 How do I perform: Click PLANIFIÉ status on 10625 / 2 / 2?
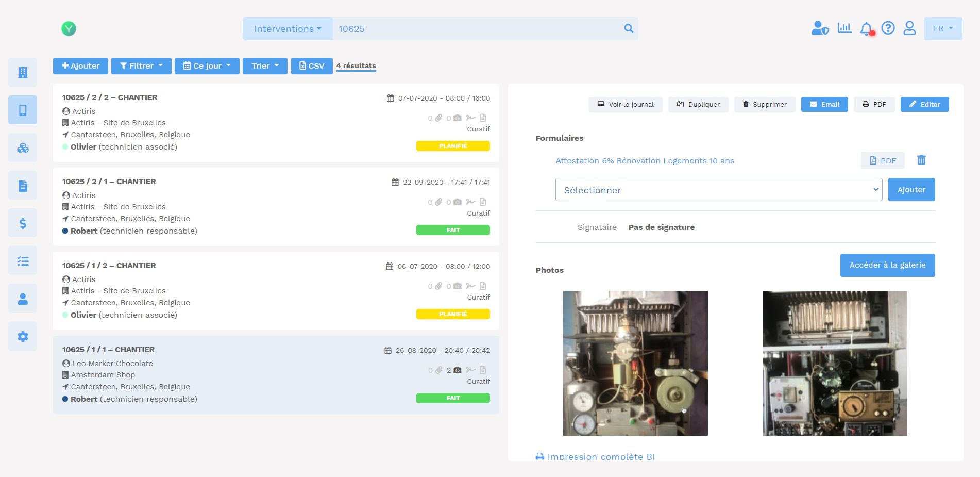click(453, 146)
